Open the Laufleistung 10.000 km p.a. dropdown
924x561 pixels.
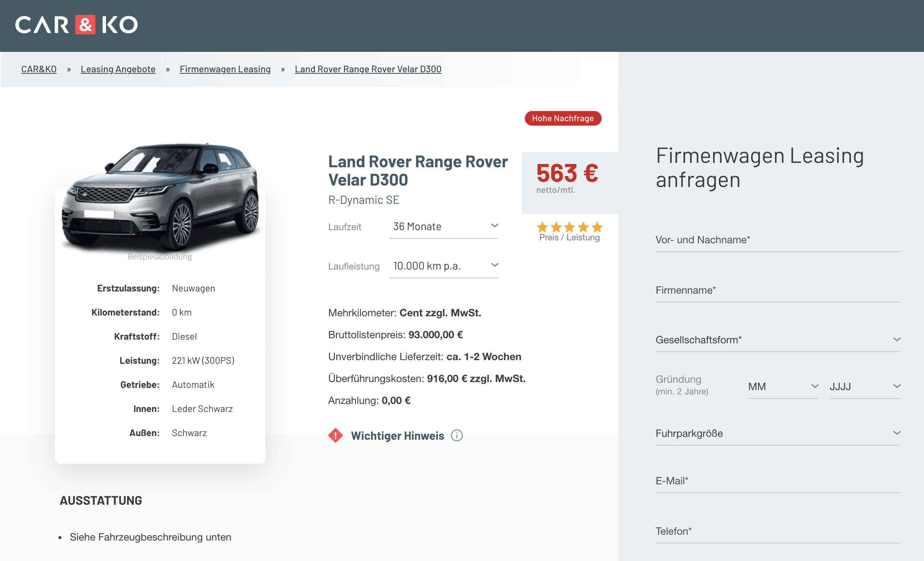pyautogui.click(x=444, y=266)
